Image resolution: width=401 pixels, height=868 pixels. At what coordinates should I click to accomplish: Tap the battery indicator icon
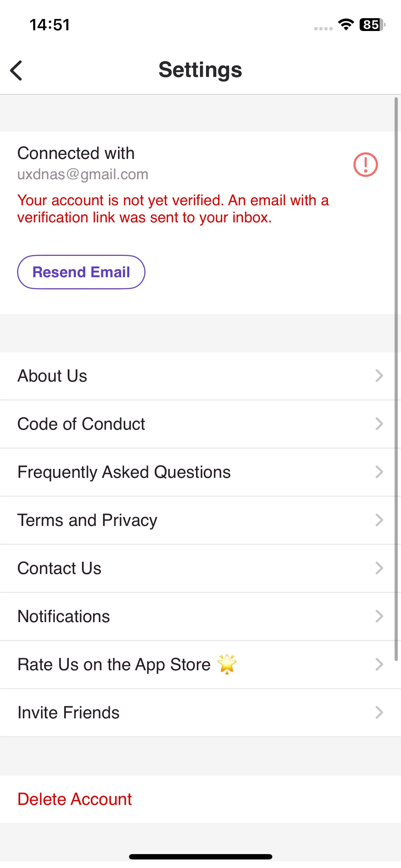pyautogui.click(x=372, y=25)
